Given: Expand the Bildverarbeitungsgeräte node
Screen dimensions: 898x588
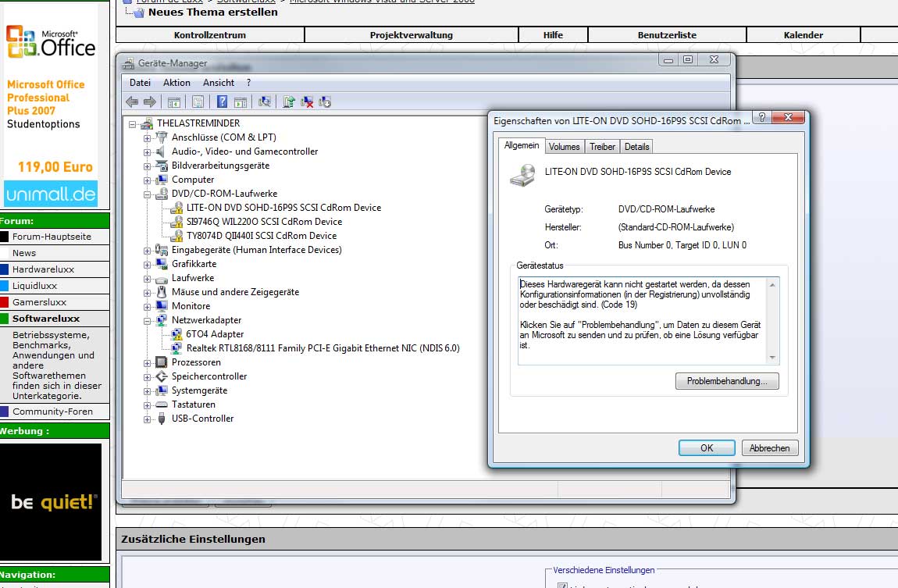Looking at the screenshot, I should pyautogui.click(x=147, y=166).
